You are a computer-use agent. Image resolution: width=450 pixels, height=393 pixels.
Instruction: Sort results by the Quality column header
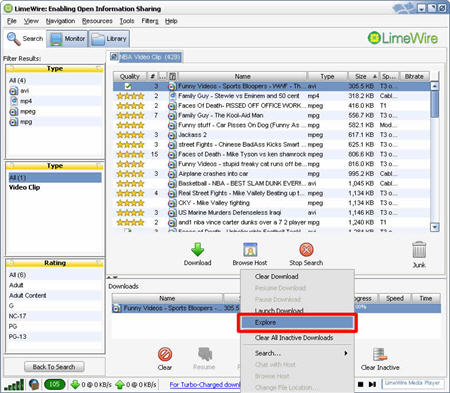(x=130, y=76)
